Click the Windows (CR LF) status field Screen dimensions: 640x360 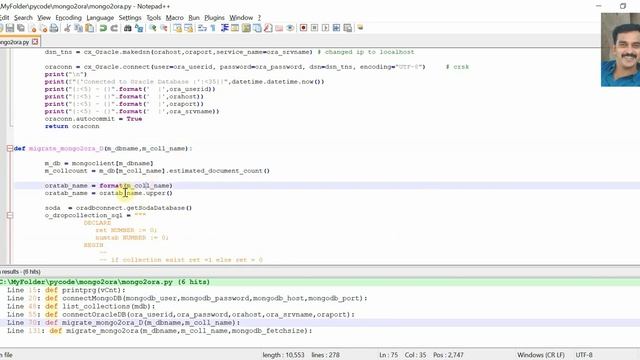pyautogui.click(x=541, y=355)
